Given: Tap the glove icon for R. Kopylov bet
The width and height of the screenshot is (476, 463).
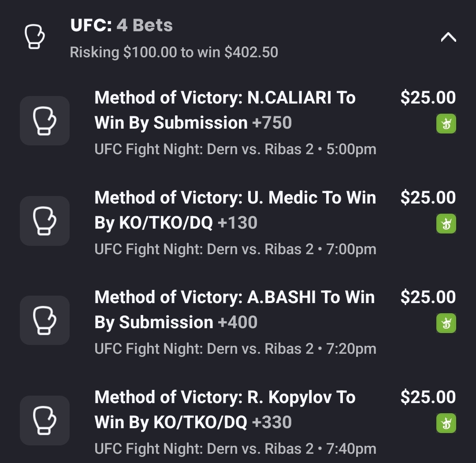Looking at the screenshot, I should tap(45, 420).
